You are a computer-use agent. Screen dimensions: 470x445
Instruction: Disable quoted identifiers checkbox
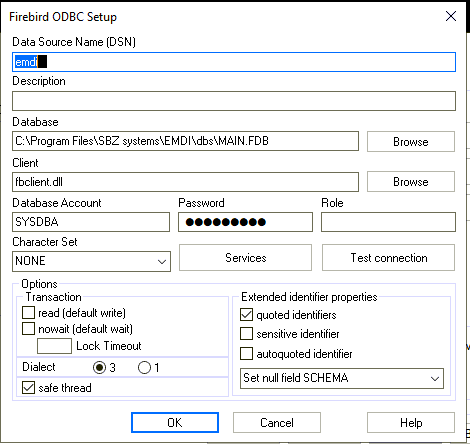click(246, 314)
